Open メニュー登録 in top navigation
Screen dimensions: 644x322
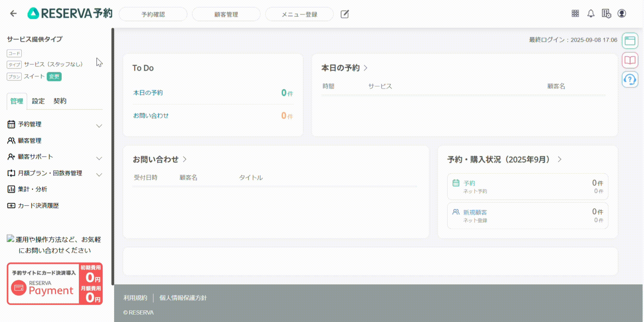pyautogui.click(x=299, y=14)
